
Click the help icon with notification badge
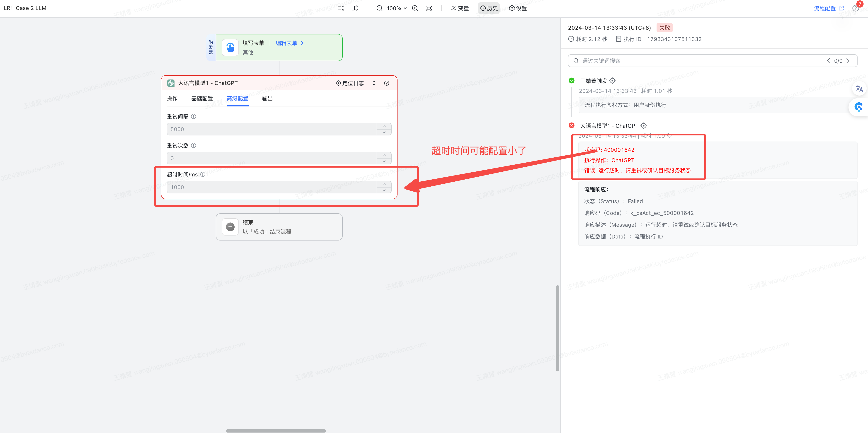[x=856, y=8]
